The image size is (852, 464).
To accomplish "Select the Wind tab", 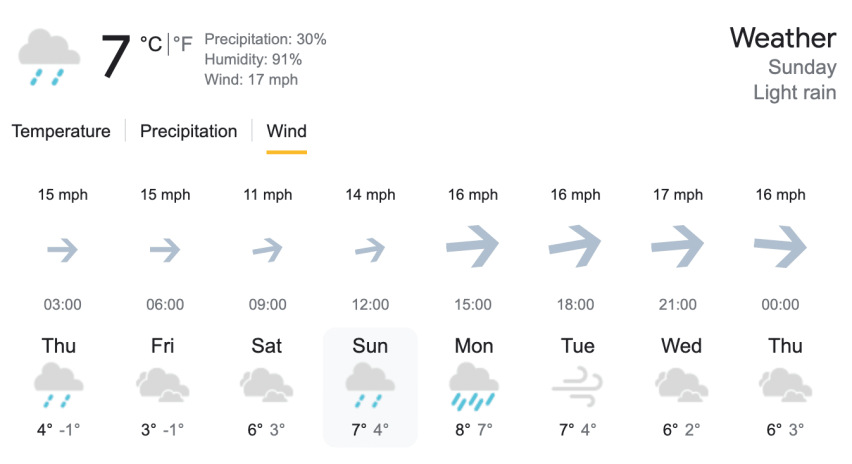I will tap(286, 132).
